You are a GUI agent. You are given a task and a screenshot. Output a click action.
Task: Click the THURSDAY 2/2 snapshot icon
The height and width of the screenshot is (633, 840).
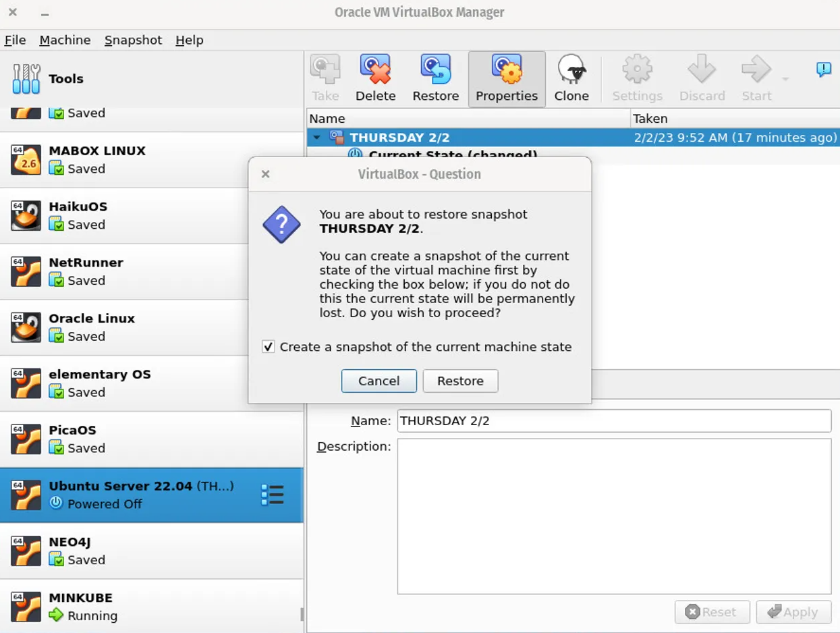tap(337, 138)
